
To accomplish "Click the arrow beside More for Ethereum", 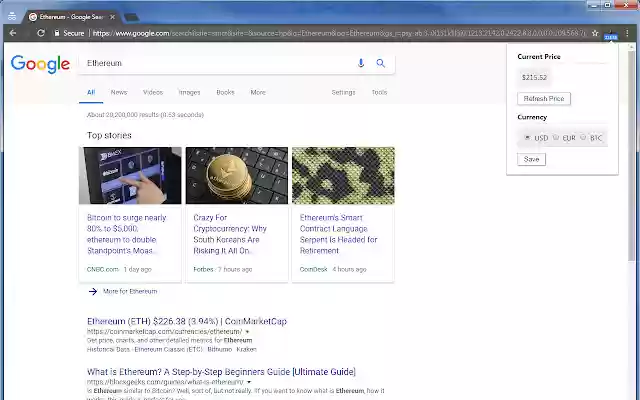I will (x=93, y=291).
